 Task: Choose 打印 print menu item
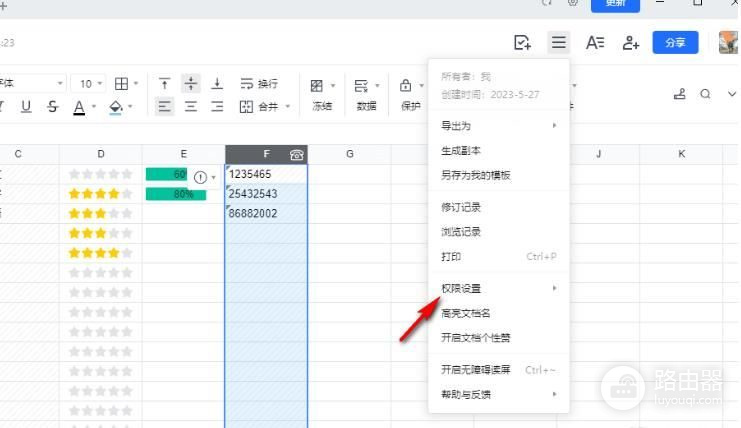click(x=499, y=256)
